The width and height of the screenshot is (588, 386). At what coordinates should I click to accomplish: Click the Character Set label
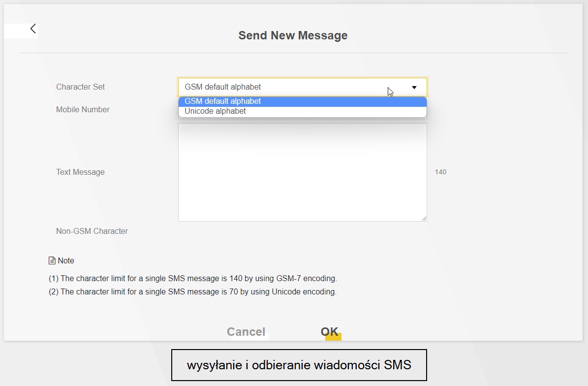[x=80, y=87]
